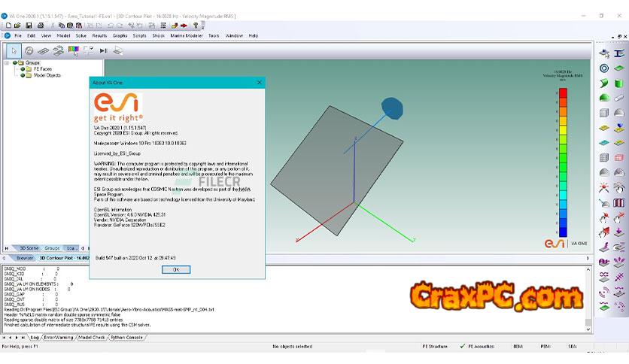Click the yellow panel with blue ball icon

coord(619,128)
